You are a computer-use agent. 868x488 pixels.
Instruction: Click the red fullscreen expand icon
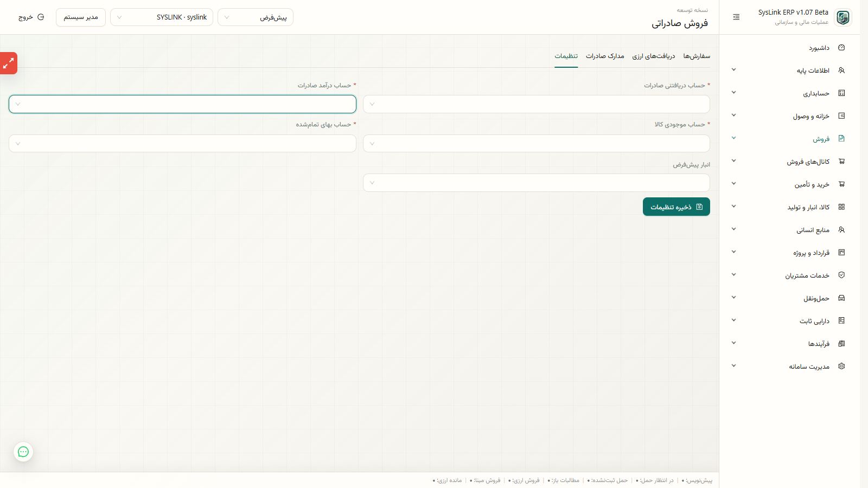[x=8, y=63]
